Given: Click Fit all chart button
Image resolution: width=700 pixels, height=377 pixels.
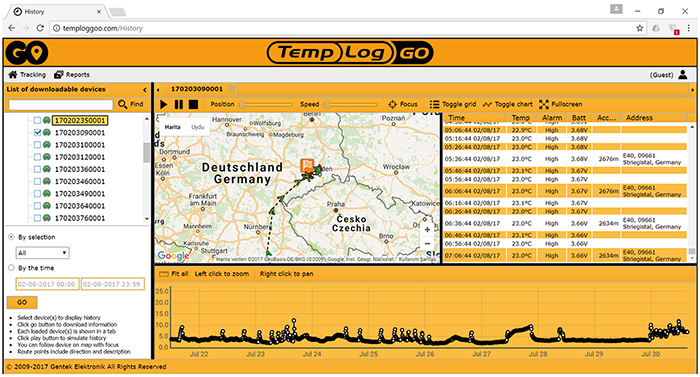Looking at the screenshot, I should click(174, 274).
